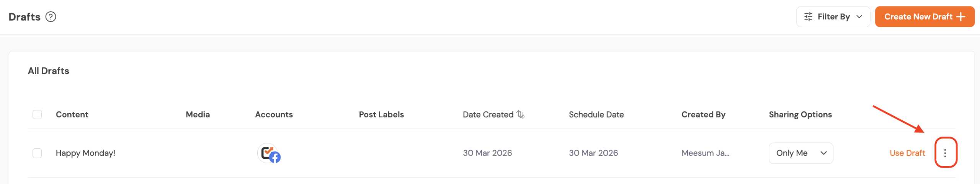The width and height of the screenshot is (980, 184).
Task: Click the Use Draft link
Action: pyautogui.click(x=907, y=153)
